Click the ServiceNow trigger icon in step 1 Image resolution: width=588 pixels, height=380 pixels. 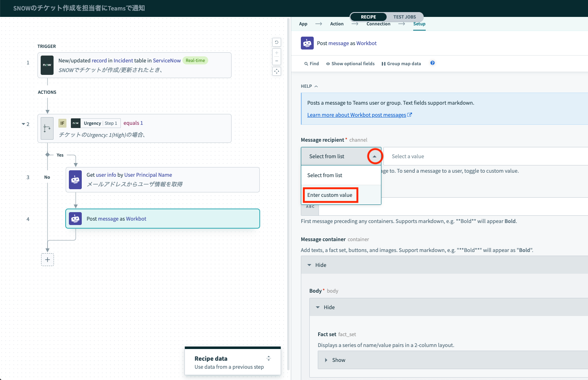pos(47,65)
